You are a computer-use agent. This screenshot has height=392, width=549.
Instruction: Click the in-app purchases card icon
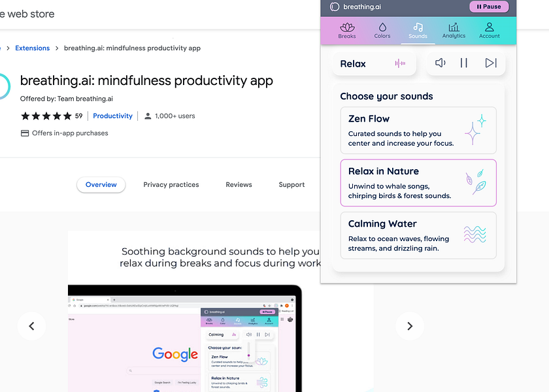coord(25,133)
